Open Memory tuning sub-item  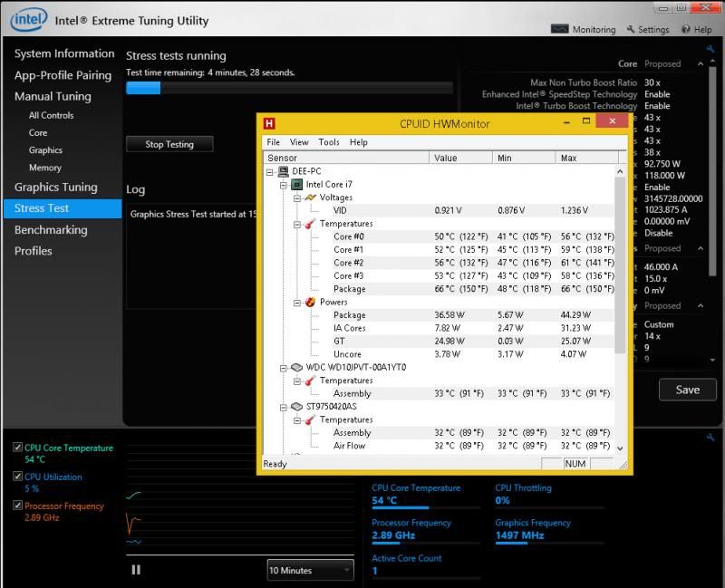(44, 168)
